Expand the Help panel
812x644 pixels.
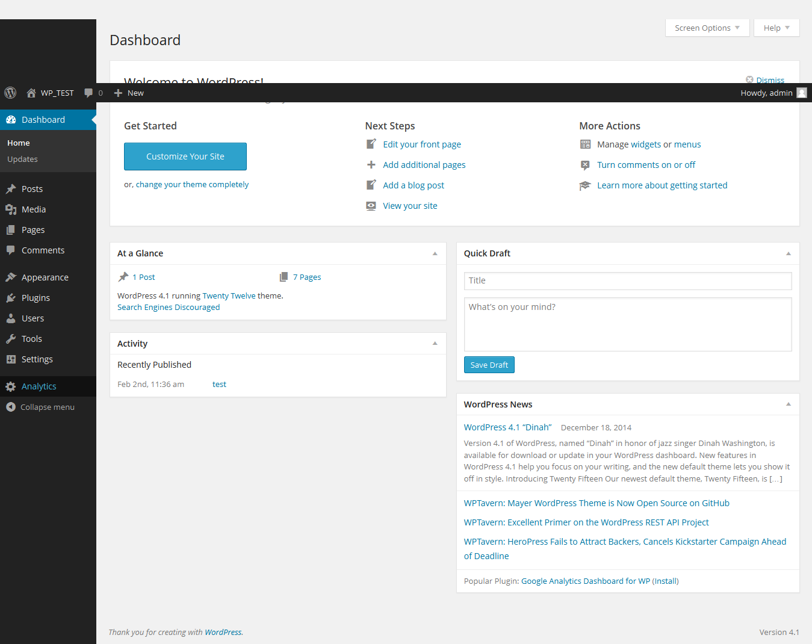(776, 28)
